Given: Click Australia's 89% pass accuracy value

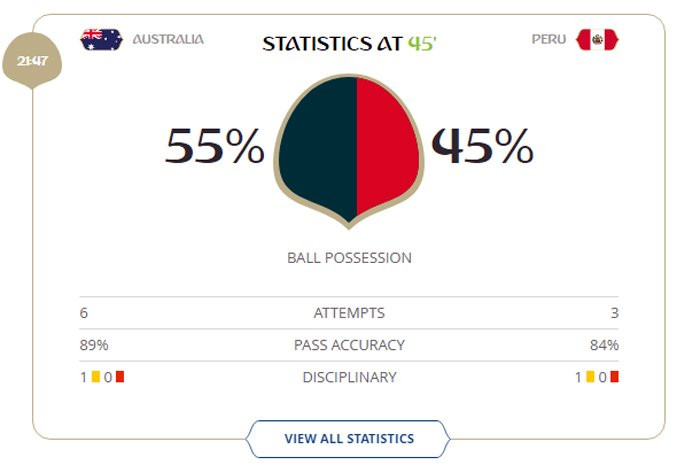Looking at the screenshot, I should tap(94, 345).
